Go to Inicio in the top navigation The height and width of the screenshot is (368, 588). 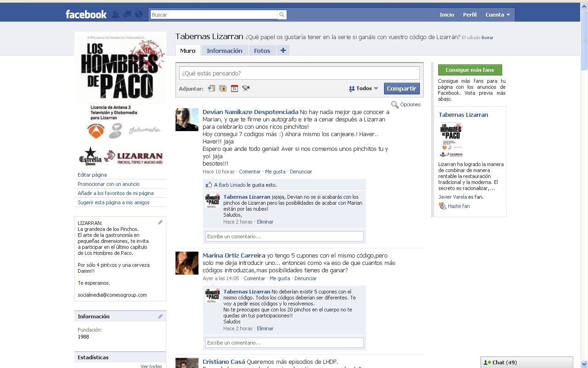447,15
